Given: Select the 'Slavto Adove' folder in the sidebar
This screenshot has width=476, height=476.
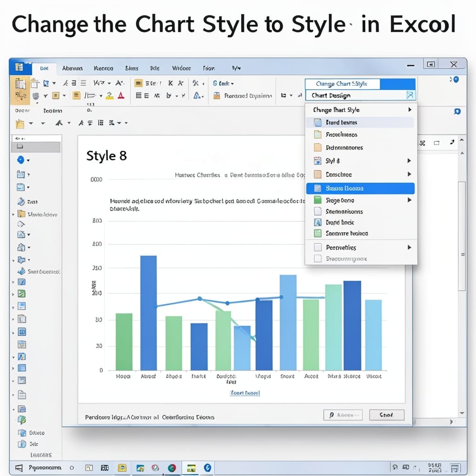Looking at the screenshot, I should pyautogui.click(x=37, y=214).
